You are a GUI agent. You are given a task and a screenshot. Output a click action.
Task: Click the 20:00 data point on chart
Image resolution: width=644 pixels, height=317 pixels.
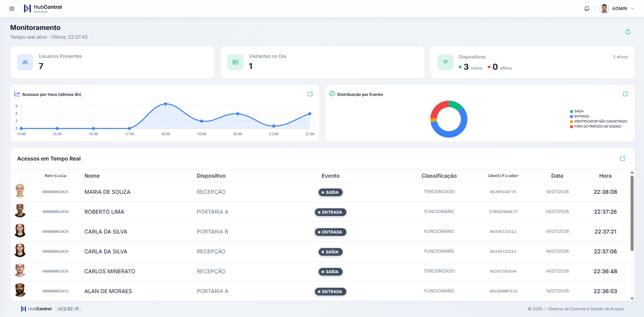238,114
